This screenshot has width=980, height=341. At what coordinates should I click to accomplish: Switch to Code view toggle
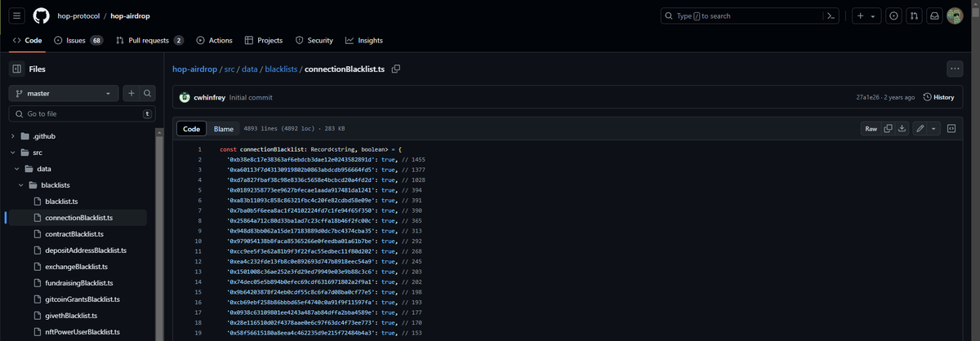tap(191, 128)
